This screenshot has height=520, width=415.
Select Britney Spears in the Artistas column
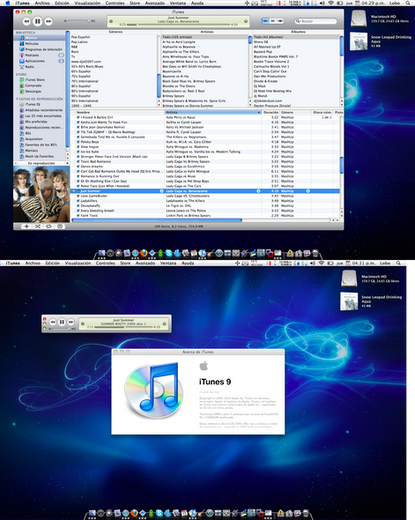[x=173, y=96]
